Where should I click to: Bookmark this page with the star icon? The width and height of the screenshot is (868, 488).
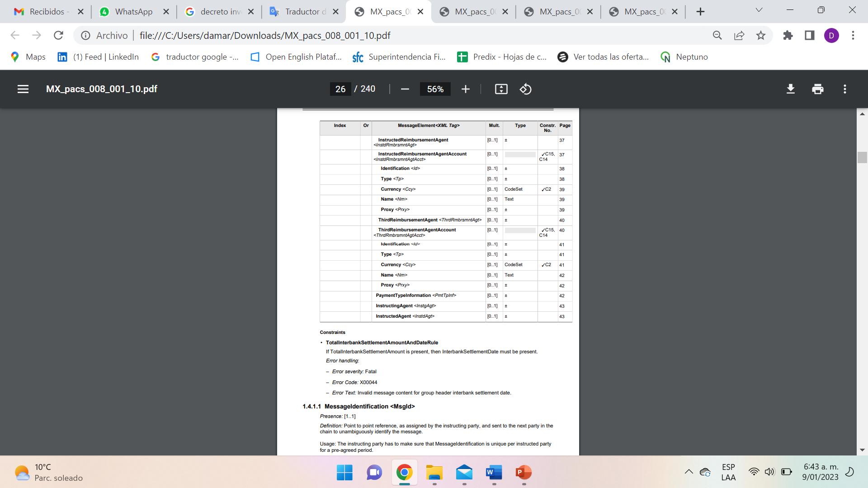coord(761,35)
